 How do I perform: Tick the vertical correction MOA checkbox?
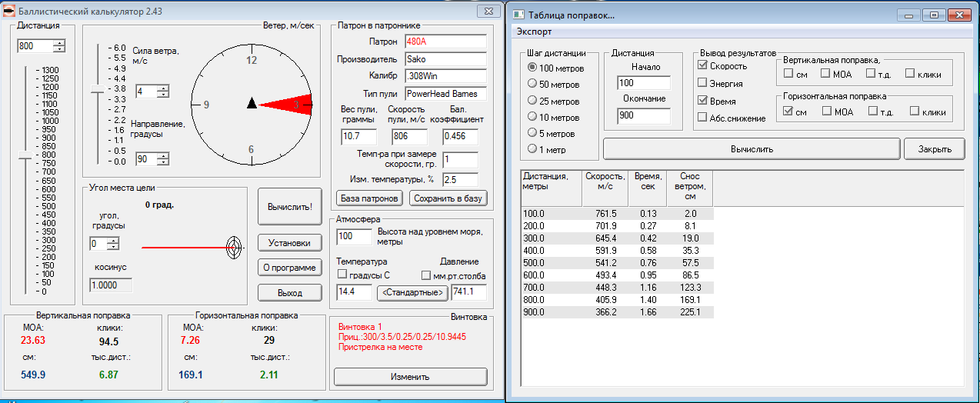point(825,74)
